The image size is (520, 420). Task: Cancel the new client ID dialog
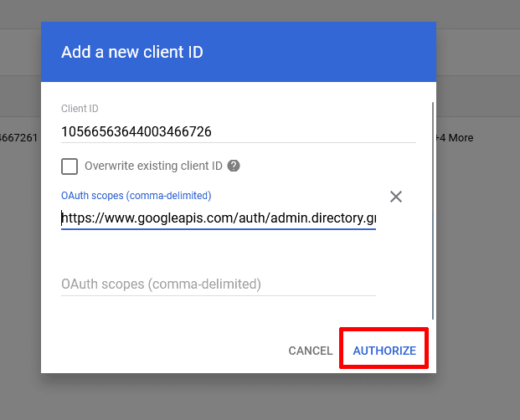pos(311,351)
